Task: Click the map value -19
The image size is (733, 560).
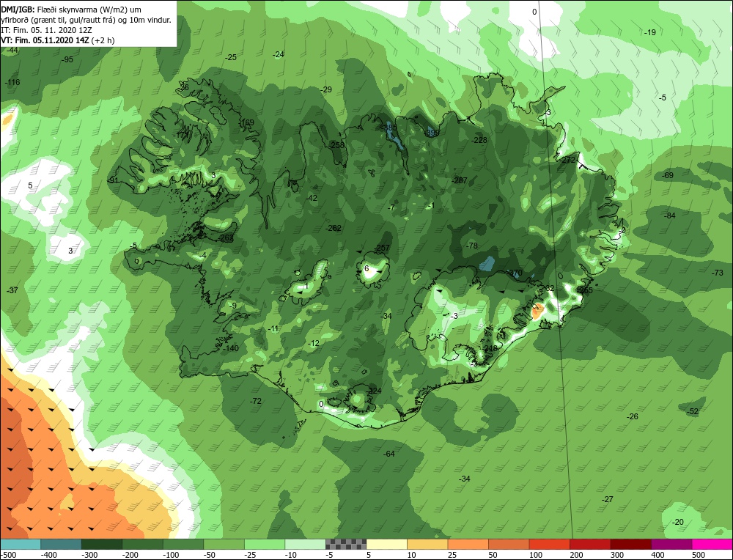Action: point(649,32)
